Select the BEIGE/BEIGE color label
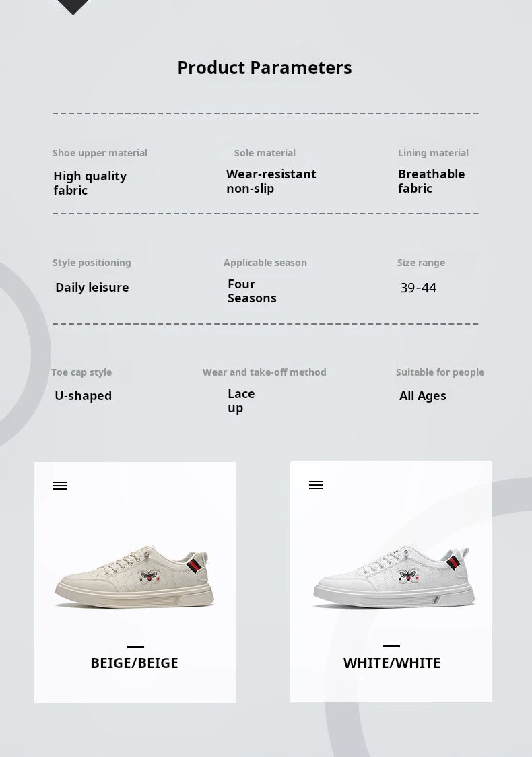Screen dimensions: 532x757 (134, 663)
